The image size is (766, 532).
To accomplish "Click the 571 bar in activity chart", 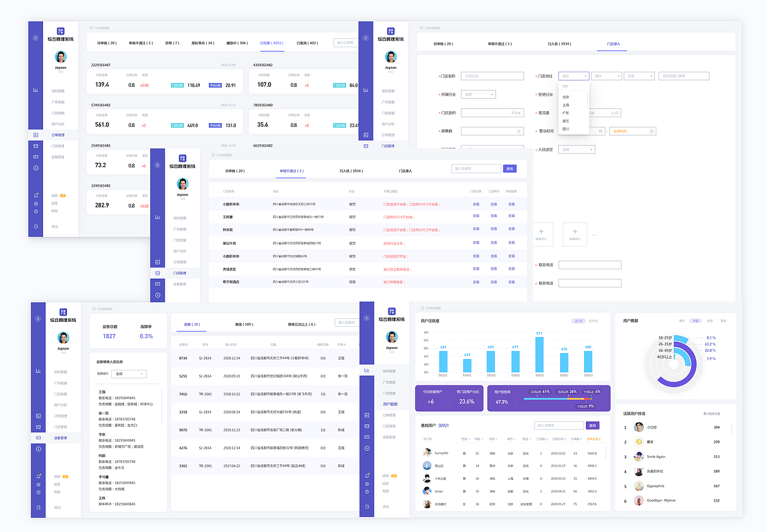I will [539, 355].
